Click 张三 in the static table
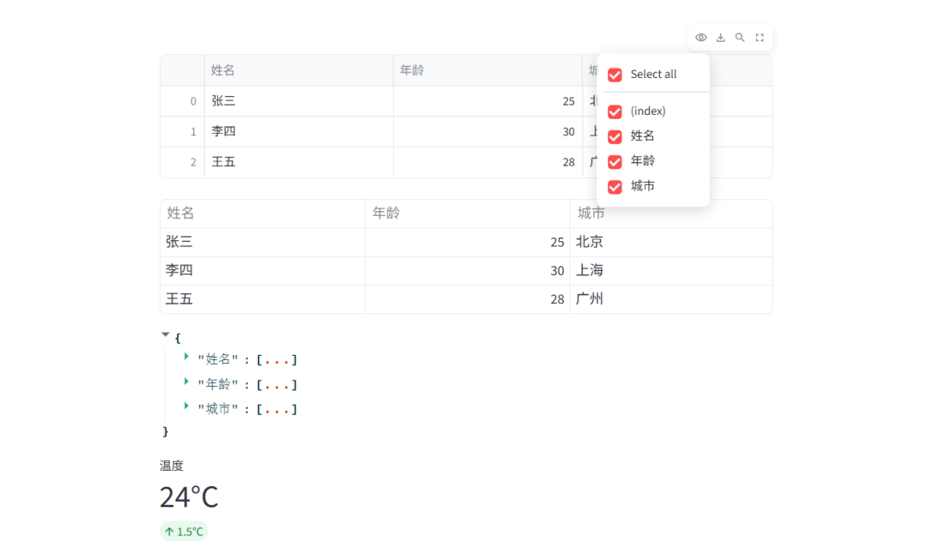The image size is (927, 560). click(x=263, y=242)
